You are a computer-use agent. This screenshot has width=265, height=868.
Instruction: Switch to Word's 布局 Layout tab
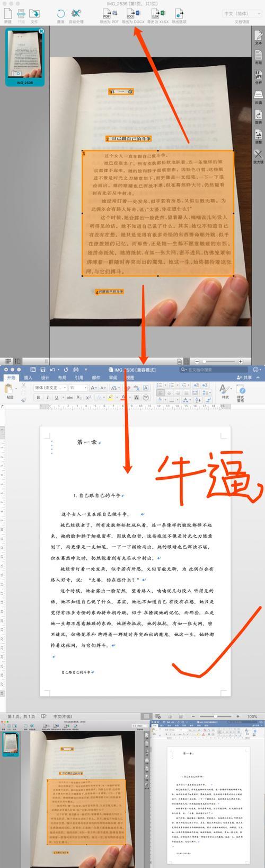point(62,378)
